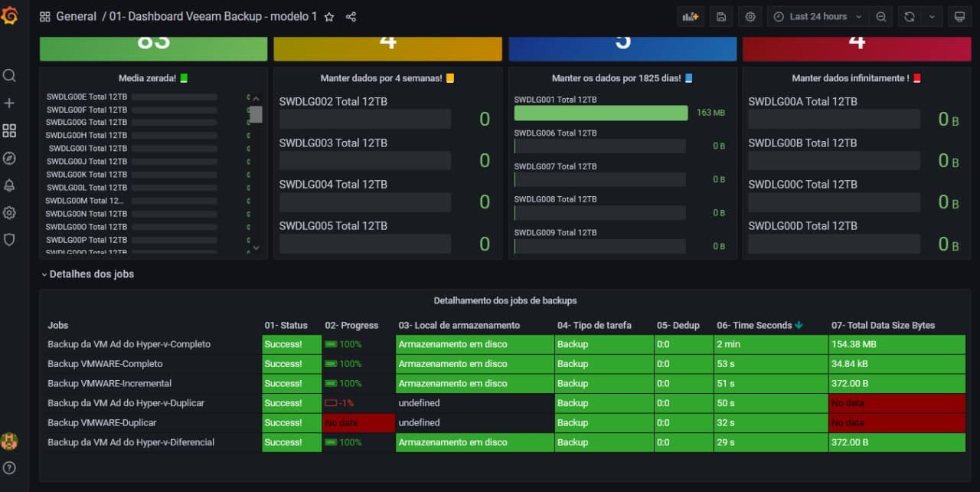Screen dimensions: 980x492
Task: Click the SWDLG00E Total 12TB entry
Action: point(87,97)
